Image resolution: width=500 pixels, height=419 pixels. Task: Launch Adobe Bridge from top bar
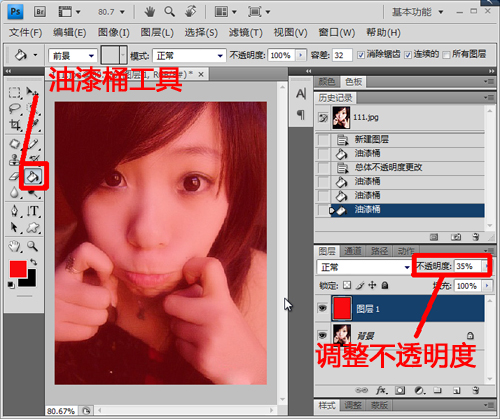coord(40,12)
